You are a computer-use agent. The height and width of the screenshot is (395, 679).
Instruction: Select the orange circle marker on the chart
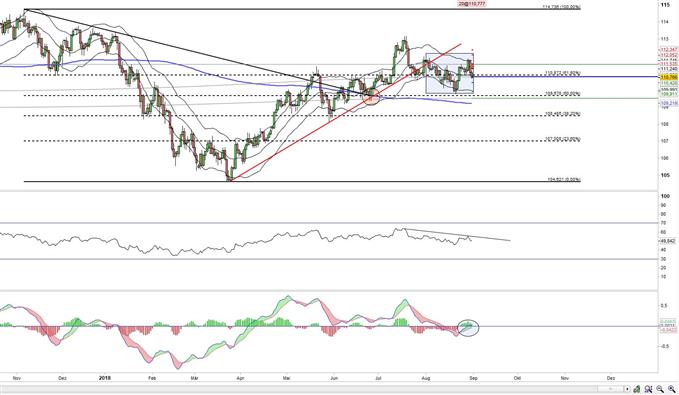tap(371, 97)
